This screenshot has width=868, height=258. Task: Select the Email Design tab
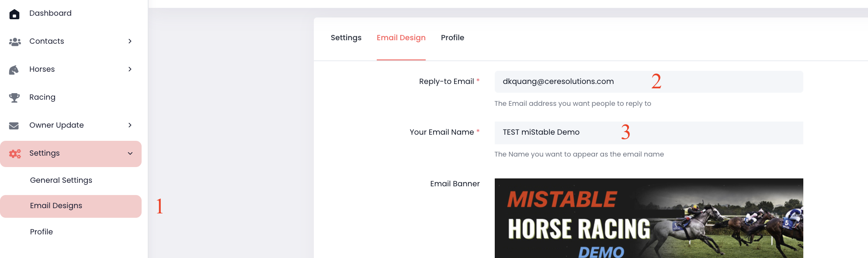coord(401,38)
